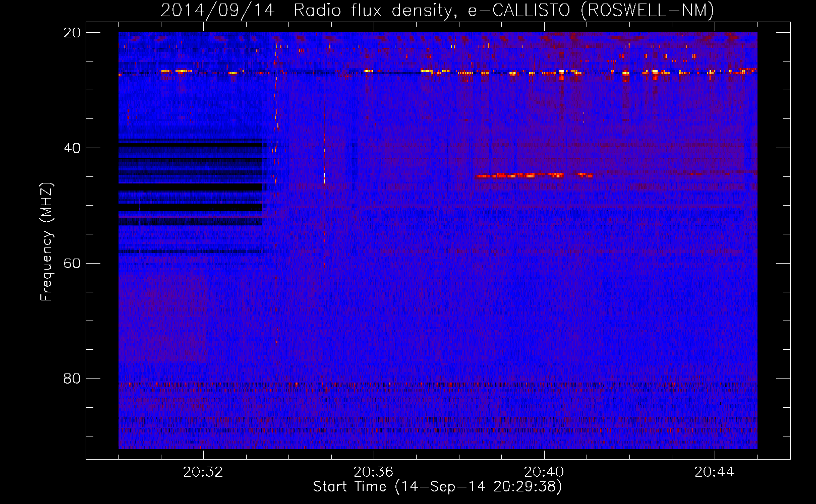Image resolution: width=816 pixels, height=504 pixels.
Task: Click the '20:32' time tick label
Action: (x=203, y=472)
